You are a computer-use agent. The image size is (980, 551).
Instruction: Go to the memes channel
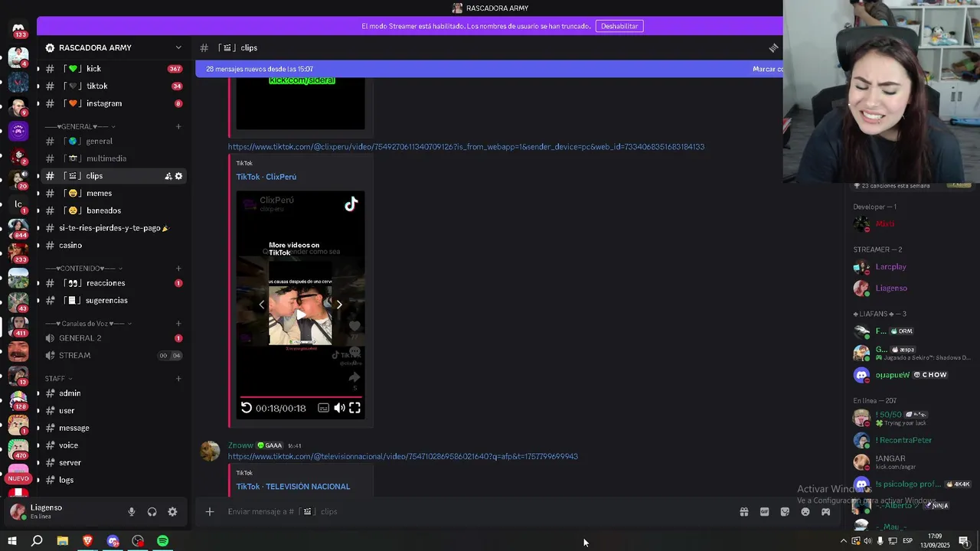click(x=113, y=194)
